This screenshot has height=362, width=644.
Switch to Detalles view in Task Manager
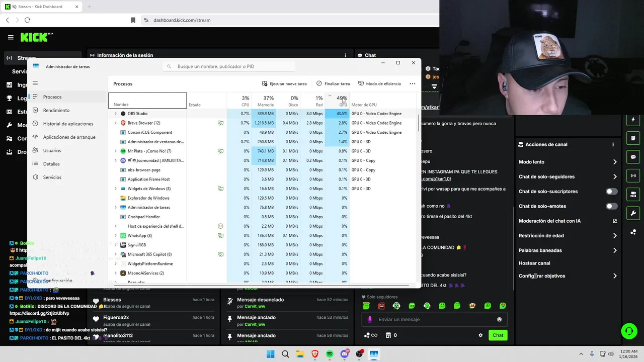click(x=51, y=164)
